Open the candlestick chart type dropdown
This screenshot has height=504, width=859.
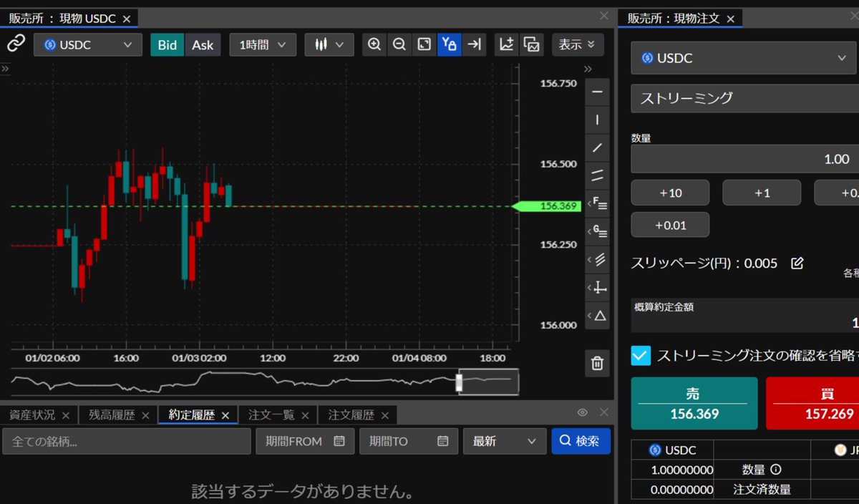[329, 44]
